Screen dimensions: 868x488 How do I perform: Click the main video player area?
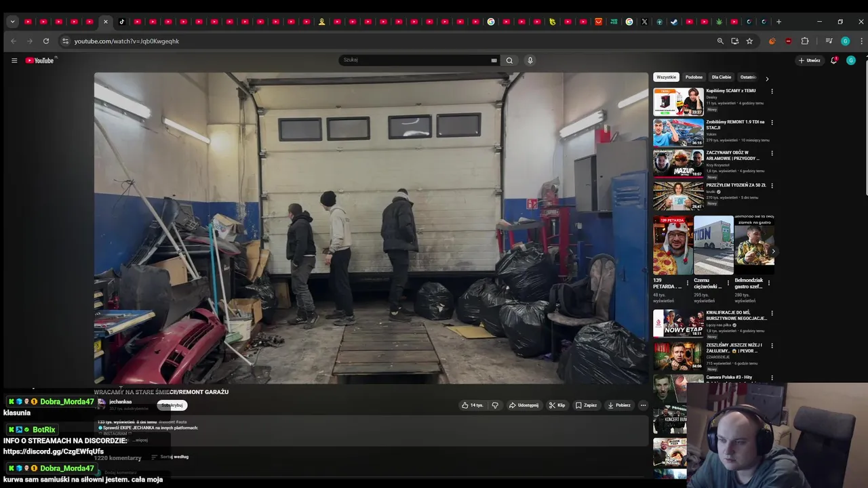[x=371, y=228]
